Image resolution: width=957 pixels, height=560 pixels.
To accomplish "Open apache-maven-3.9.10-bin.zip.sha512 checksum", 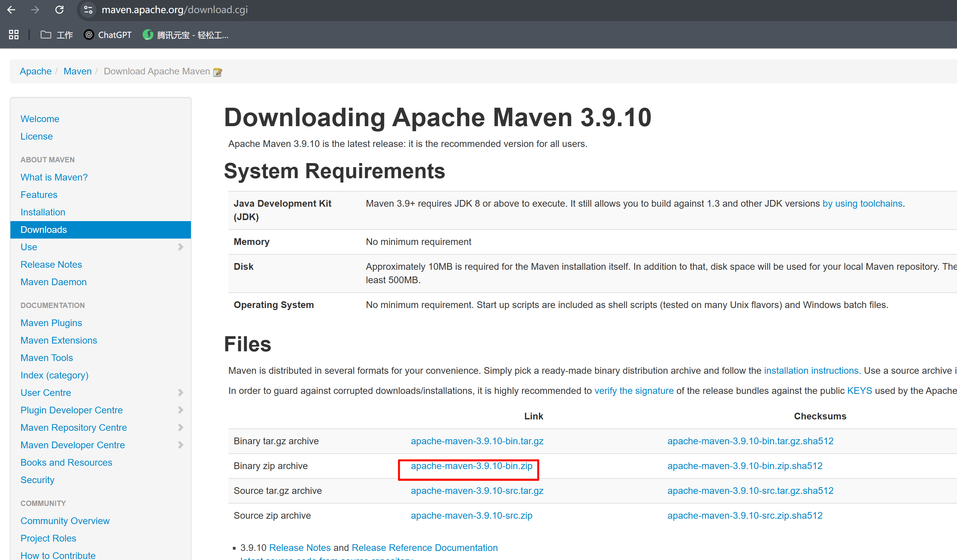I will tap(745, 466).
